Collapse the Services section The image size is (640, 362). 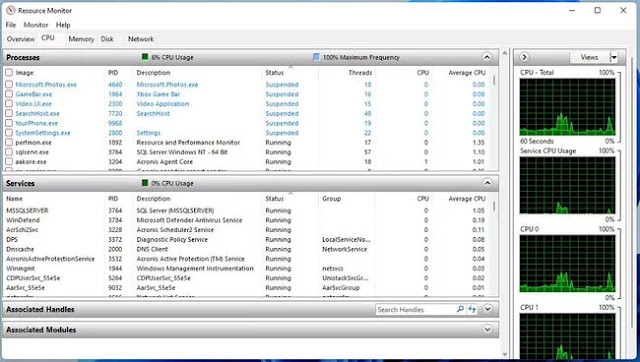click(x=487, y=183)
